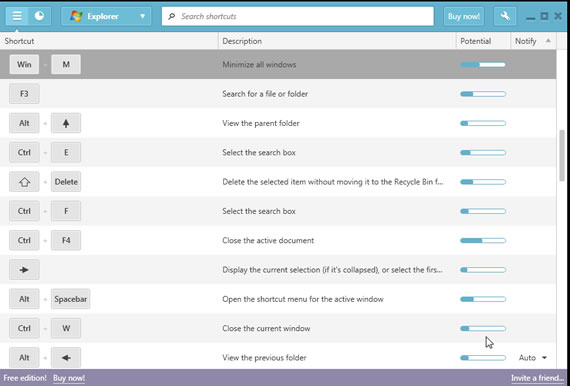Image resolution: width=570 pixels, height=386 pixels.
Task: Click the Buy now! button in header
Action: [463, 16]
